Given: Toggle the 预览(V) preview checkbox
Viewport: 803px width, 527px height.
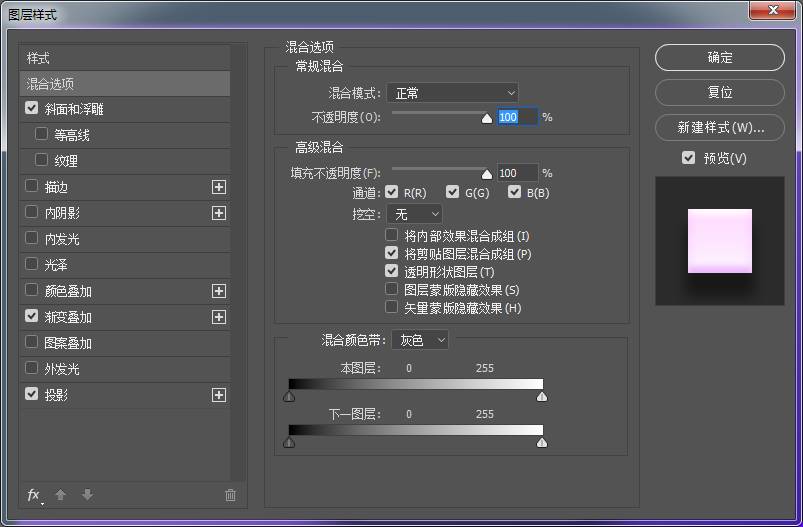Looking at the screenshot, I should click(x=688, y=158).
